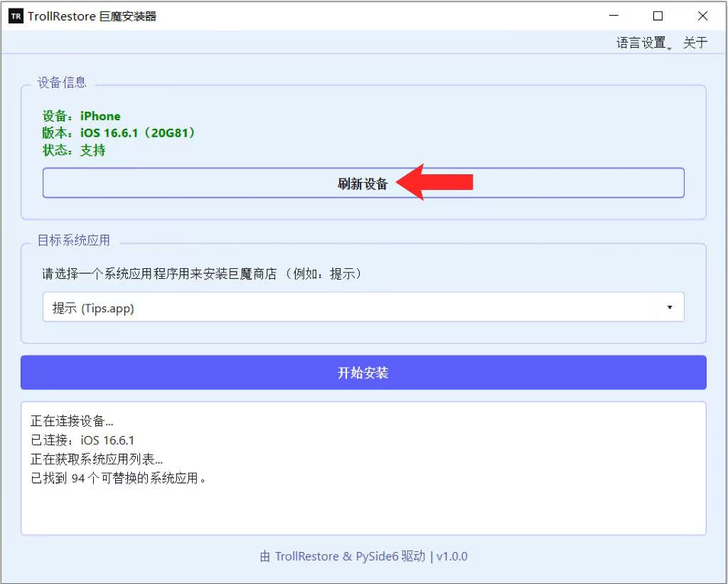Click the log line 已连接: iOS 16.6.1
Viewport: 728px width, 584px height.
tap(82, 440)
